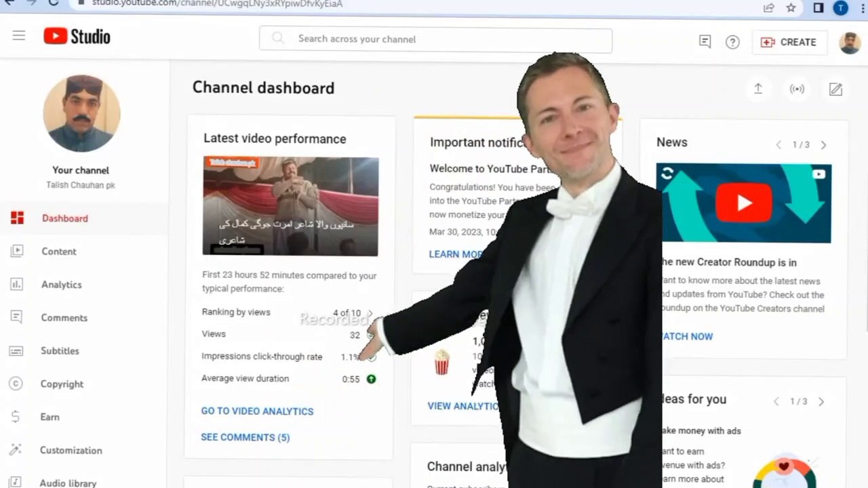Click the create post pencil icon
Screen dimensions: 868x488
tap(835, 89)
